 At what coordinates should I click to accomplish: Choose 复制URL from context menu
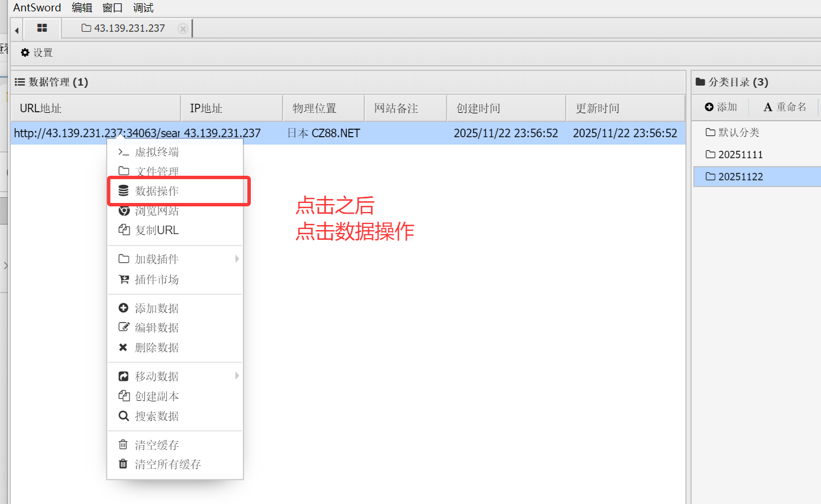[175, 230]
